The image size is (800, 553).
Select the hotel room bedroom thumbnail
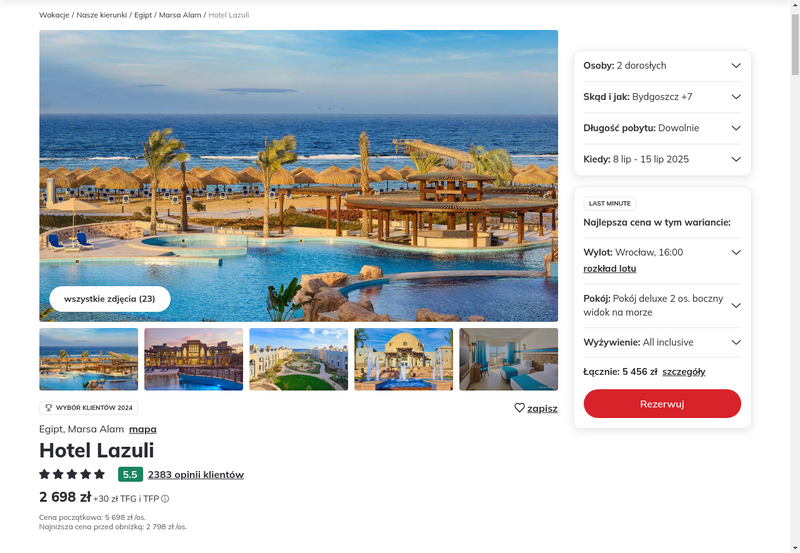(509, 359)
